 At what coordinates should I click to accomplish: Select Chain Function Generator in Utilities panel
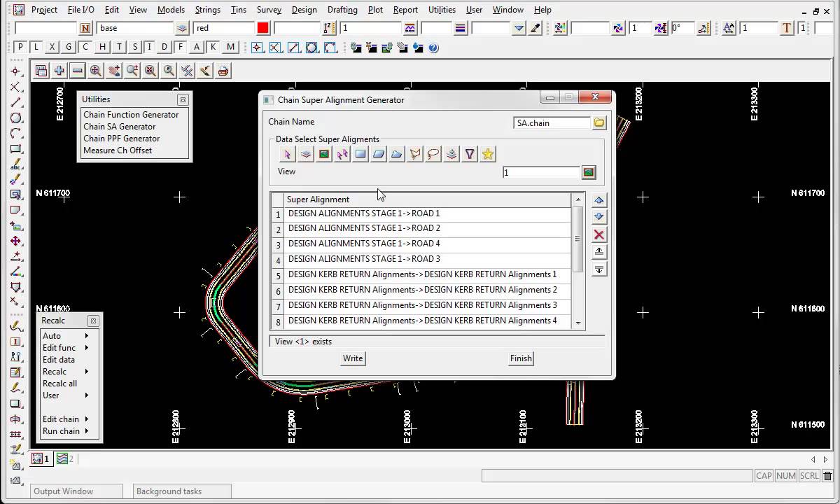[131, 115]
